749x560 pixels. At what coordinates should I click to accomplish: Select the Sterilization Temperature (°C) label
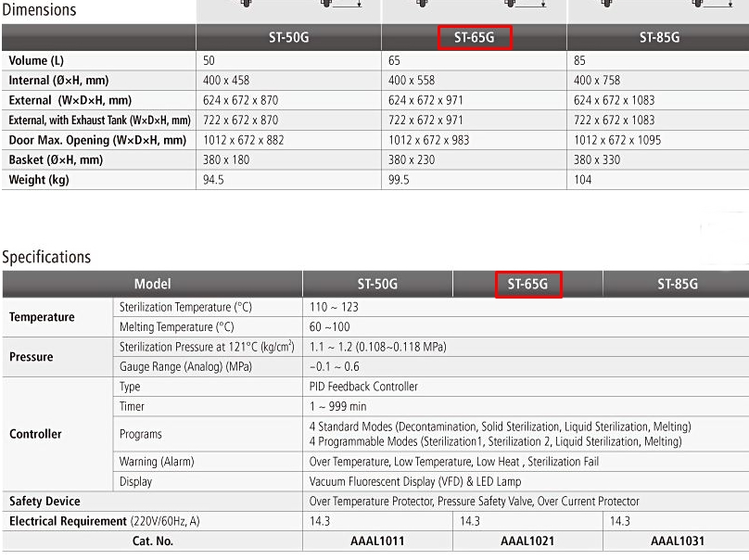click(185, 307)
